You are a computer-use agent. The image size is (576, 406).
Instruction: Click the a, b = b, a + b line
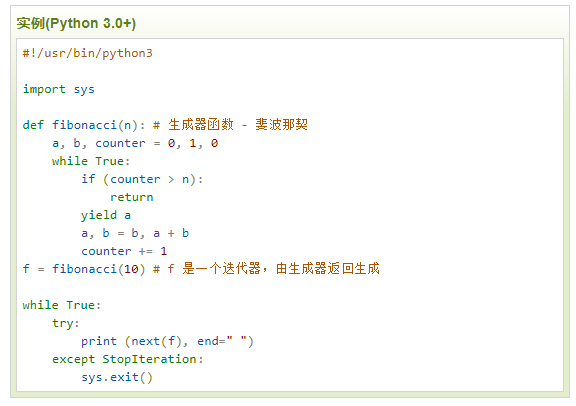(135, 233)
